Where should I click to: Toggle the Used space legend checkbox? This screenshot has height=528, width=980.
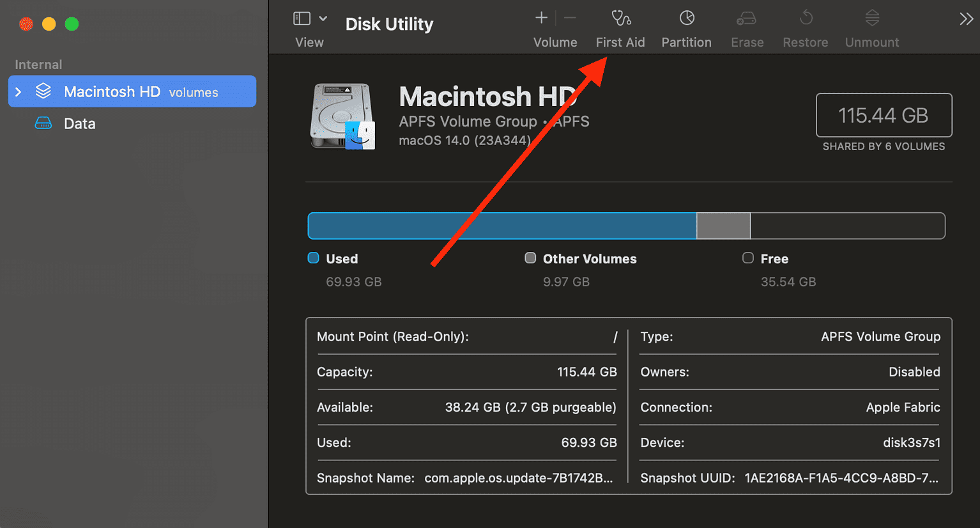(313, 258)
